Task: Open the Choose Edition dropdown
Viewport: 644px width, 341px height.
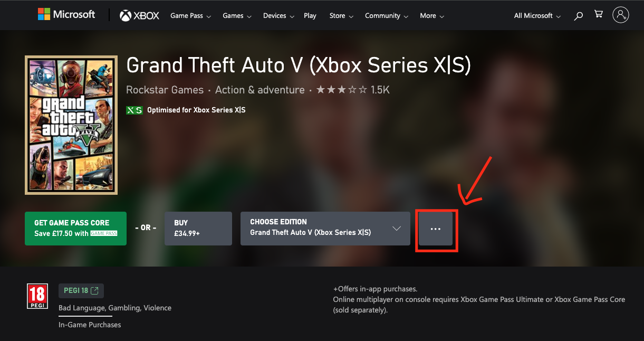Action: click(x=325, y=229)
